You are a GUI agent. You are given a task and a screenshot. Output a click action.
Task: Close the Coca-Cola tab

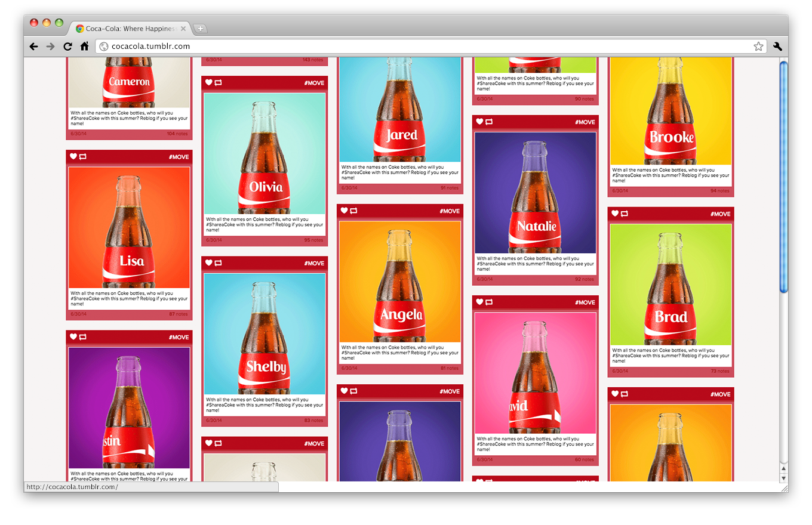(x=183, y=29)
